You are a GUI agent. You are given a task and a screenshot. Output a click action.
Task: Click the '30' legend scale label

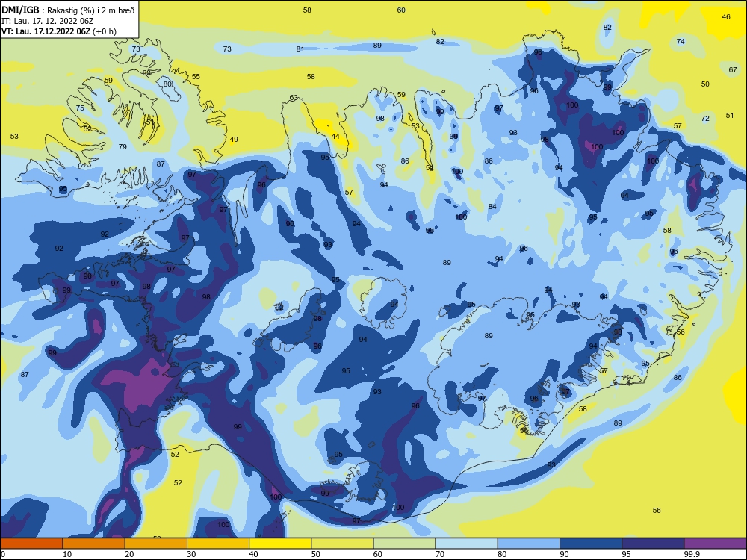pyautogui.click(x=191, y=554)
